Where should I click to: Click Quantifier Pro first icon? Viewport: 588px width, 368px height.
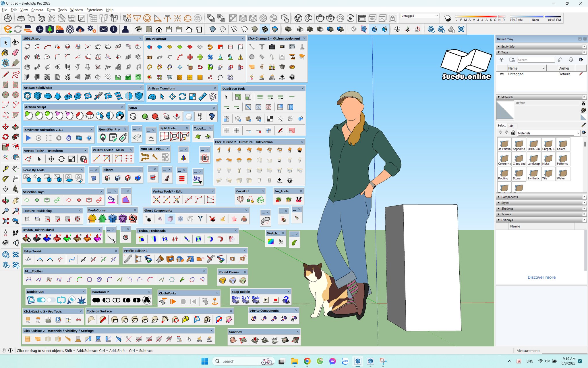pyautogui.click(x=103, y=138)
